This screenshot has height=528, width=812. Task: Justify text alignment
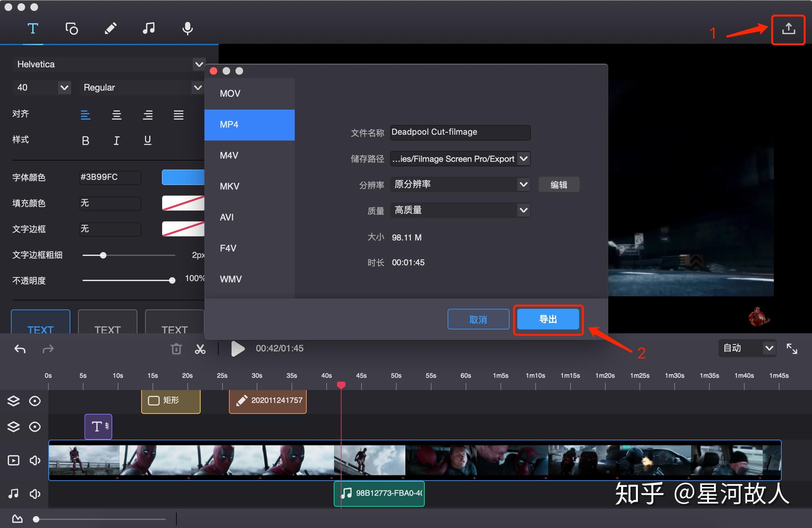pos(178,115)
